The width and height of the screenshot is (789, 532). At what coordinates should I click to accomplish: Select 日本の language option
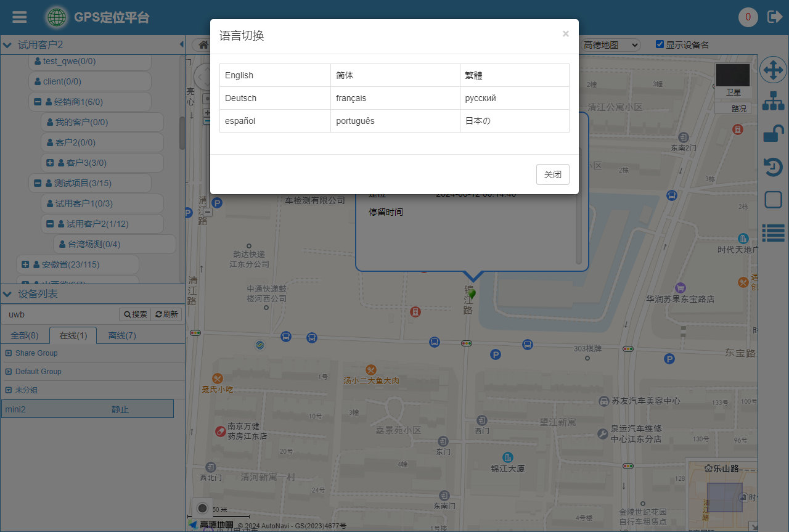(x=478, y=121)
